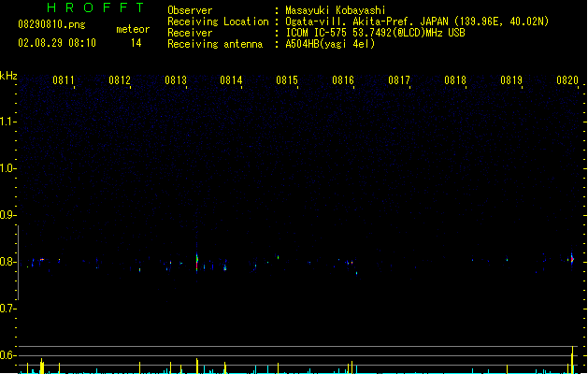Click the timestamp 02.08.29 08:10
This screenshot has height=374, width=588.
57,43
